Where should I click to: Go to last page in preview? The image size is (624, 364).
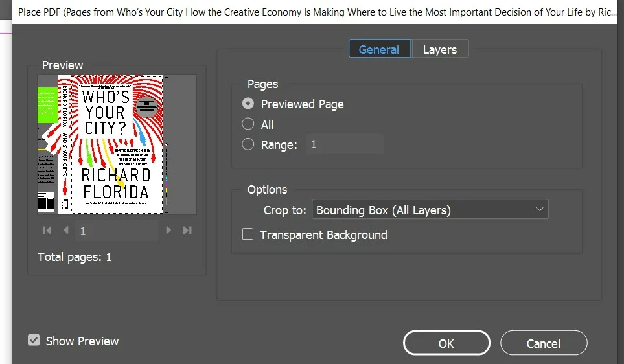coord(187,231)
